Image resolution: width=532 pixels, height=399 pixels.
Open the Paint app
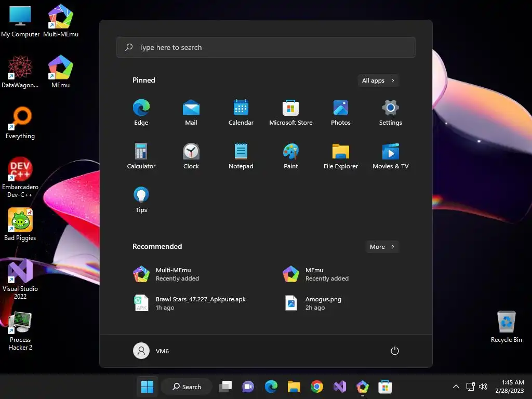point(291,156)
